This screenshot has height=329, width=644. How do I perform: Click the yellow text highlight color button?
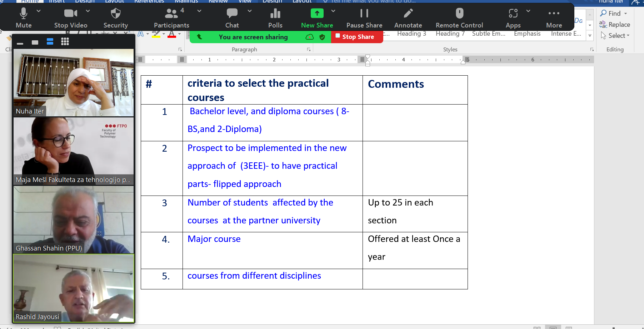tap(156, 34)
